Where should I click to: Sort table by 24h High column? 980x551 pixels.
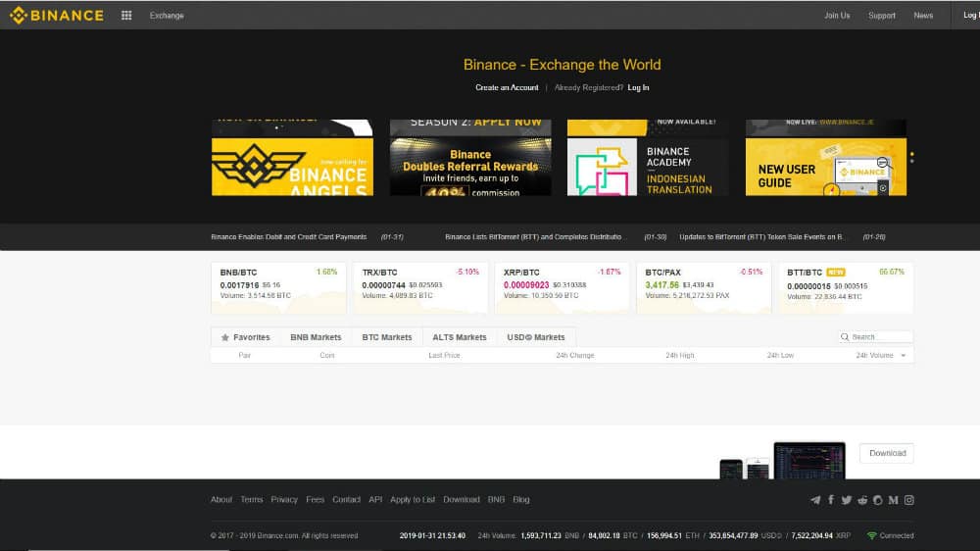(680, 355)
